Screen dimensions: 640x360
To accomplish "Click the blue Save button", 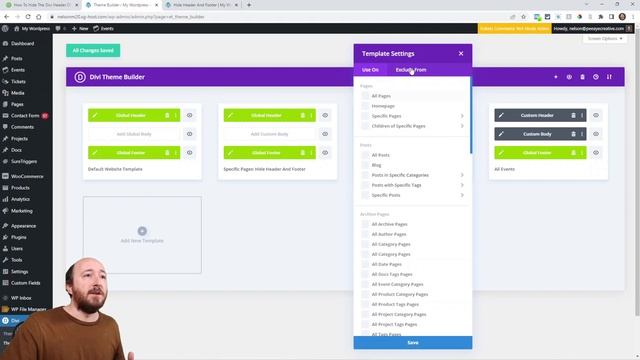I will point(413,342).
